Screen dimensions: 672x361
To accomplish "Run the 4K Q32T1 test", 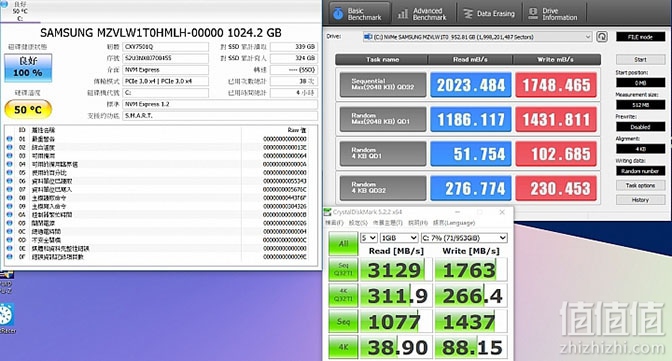I will coord(343,295).
